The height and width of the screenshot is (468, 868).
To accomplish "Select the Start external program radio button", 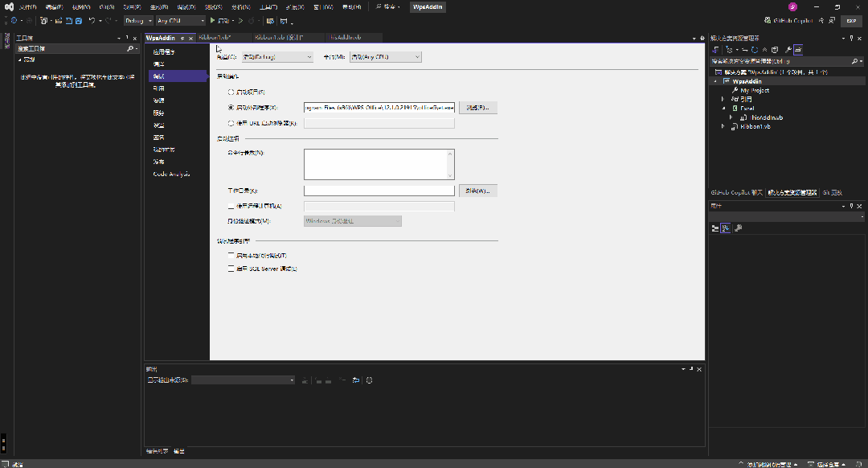I will (231, 108).
